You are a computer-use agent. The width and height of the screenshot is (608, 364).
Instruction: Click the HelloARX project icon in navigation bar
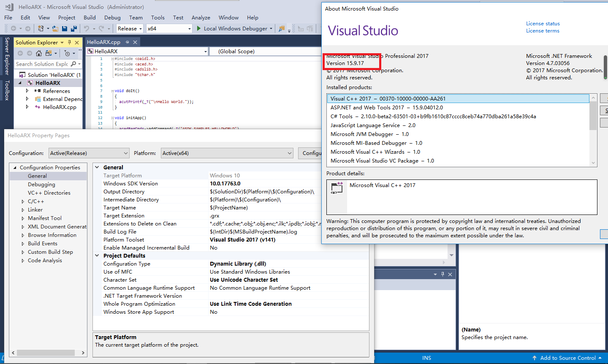coord(90,52)
